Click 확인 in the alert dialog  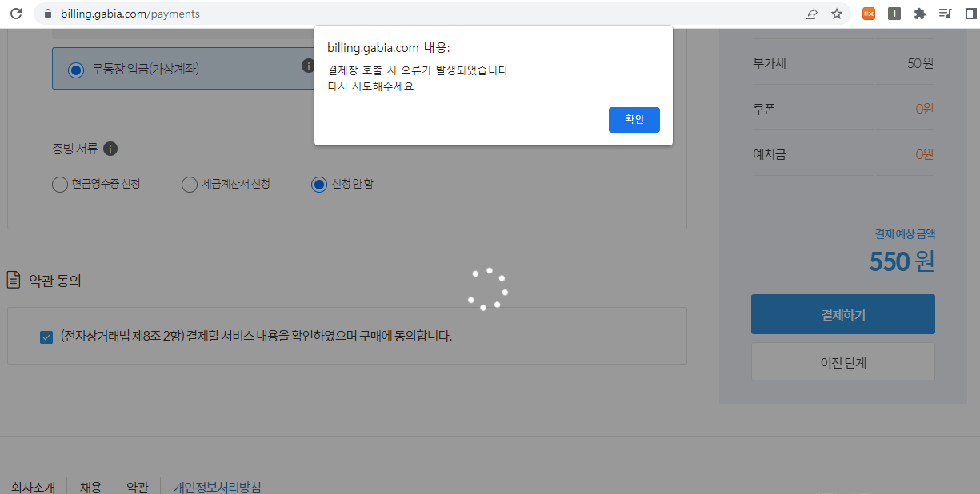[x=634, y=120]
